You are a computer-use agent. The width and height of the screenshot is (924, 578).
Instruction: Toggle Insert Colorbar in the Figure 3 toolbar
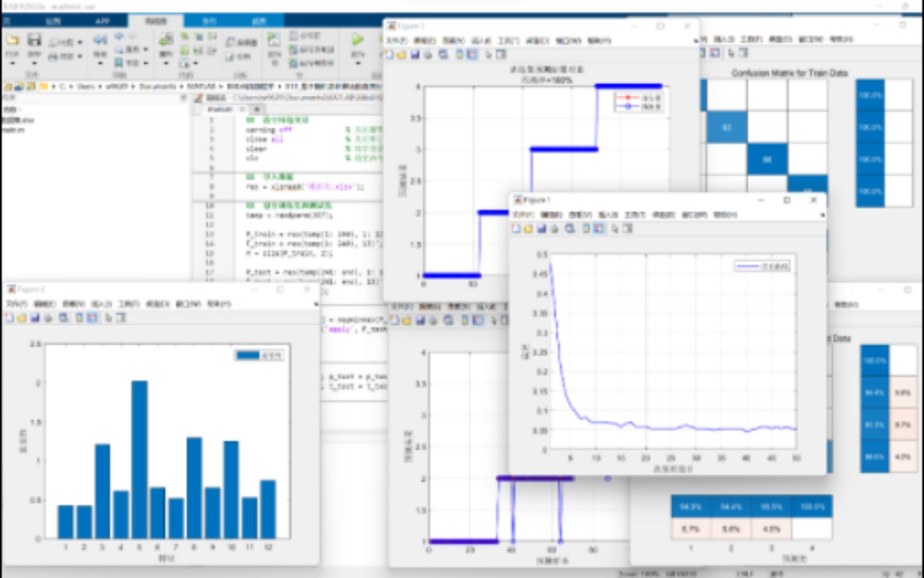[459, 55]
